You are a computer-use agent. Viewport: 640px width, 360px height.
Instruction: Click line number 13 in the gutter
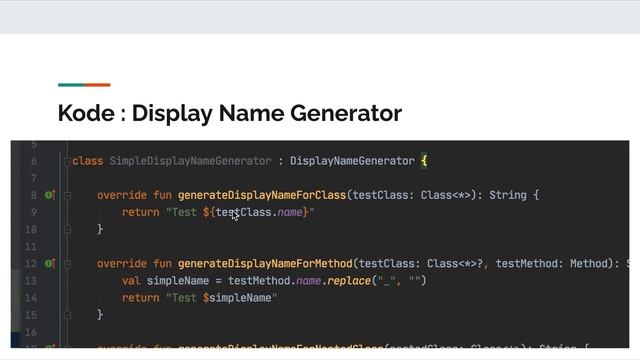coord(31,281)
